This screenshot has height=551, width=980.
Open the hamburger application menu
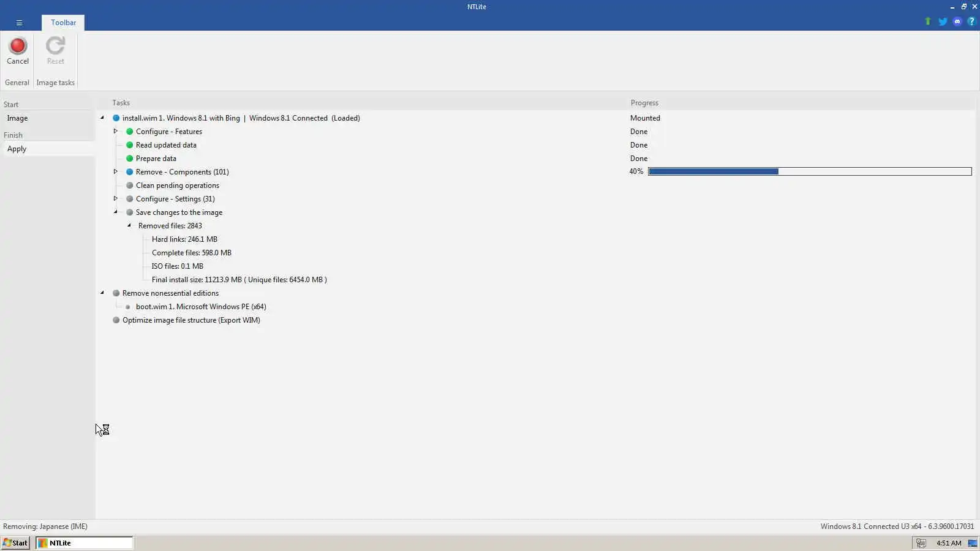pos(19,23)
